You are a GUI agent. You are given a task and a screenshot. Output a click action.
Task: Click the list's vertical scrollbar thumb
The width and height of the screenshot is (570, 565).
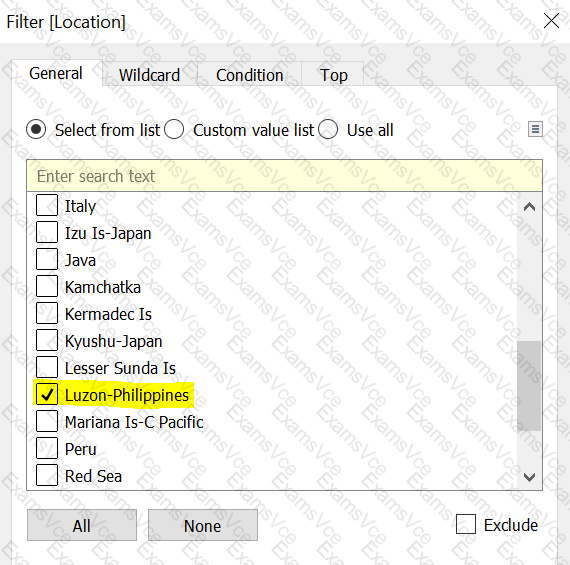pos(529,386)
